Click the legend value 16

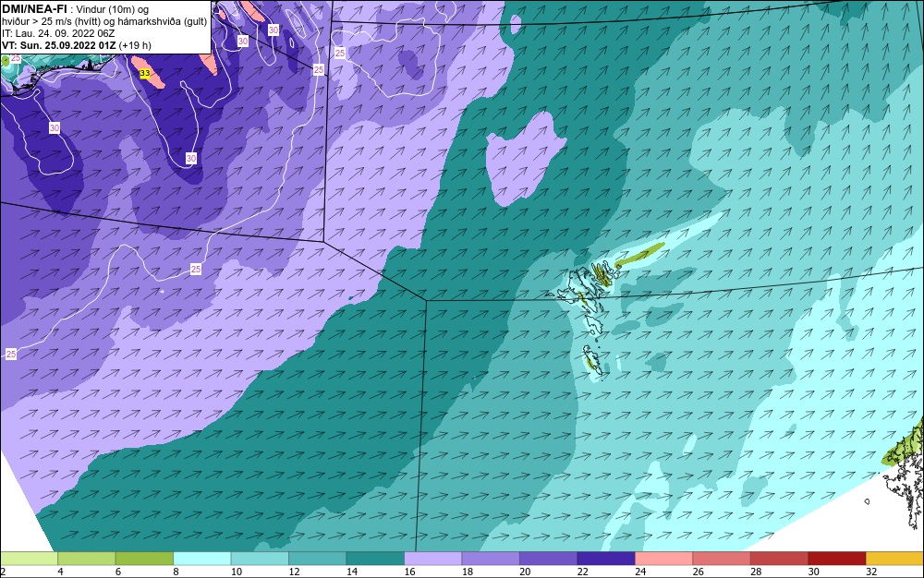point(409,572)
